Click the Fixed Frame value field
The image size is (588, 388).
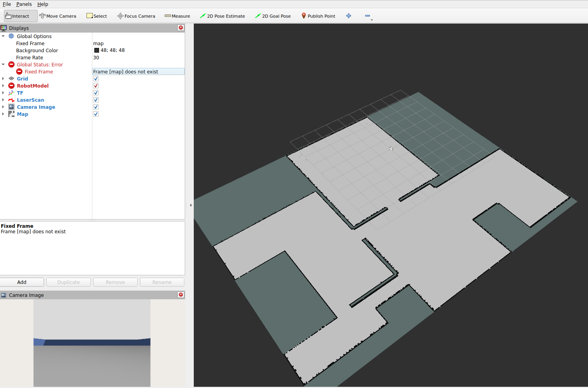pos(138,43)
